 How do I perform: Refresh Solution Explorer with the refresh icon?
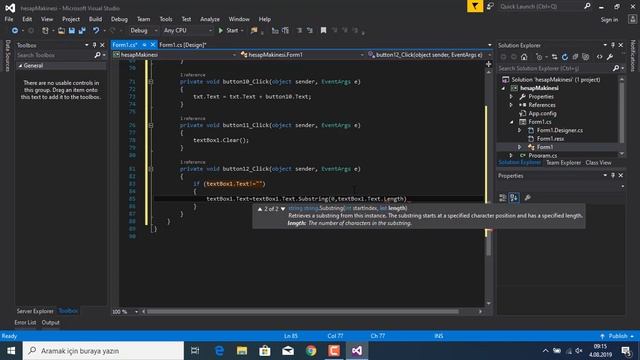click(x=564, y=57)
